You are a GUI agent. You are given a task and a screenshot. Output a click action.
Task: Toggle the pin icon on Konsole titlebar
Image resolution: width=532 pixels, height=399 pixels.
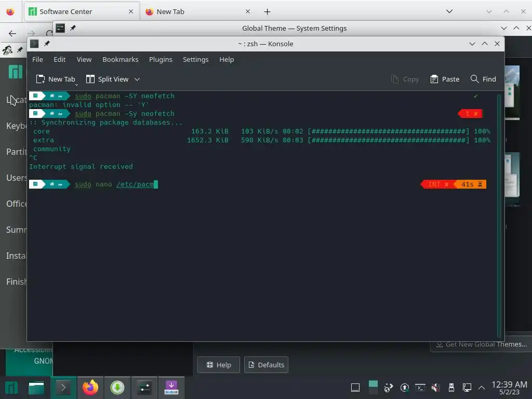[x=47, y=44]
